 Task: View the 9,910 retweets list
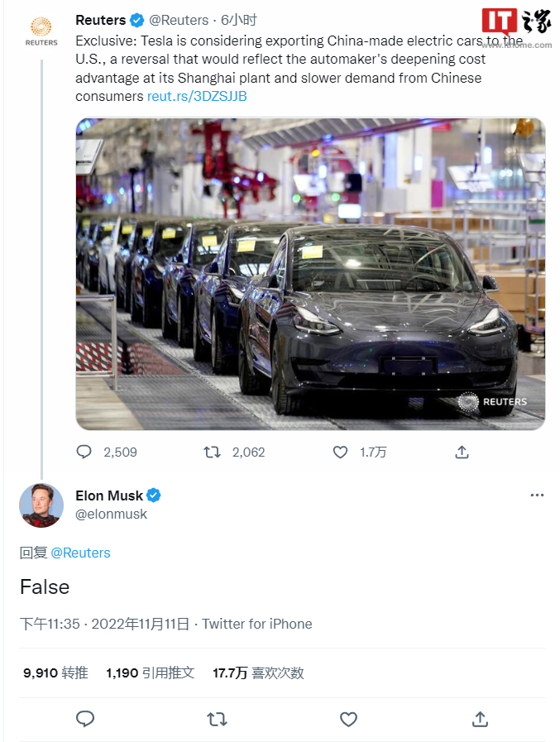(x=55, y=673)
